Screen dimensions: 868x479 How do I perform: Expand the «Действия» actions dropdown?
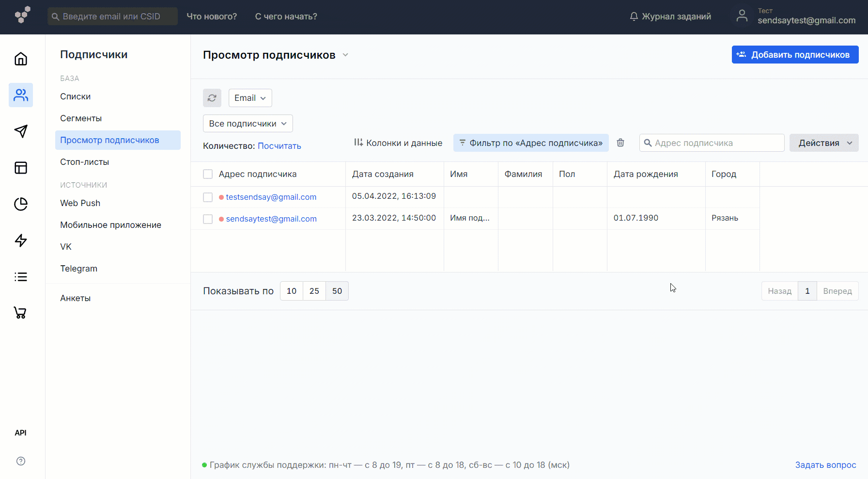824,143
